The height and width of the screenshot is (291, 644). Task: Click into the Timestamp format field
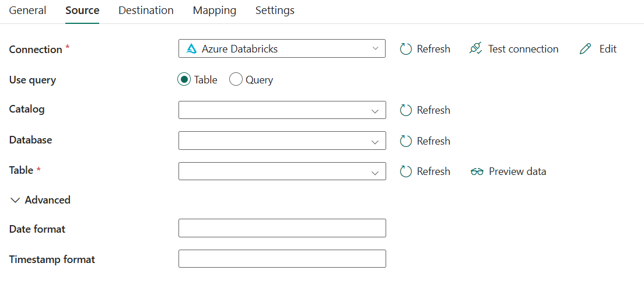tap(282, 258)
